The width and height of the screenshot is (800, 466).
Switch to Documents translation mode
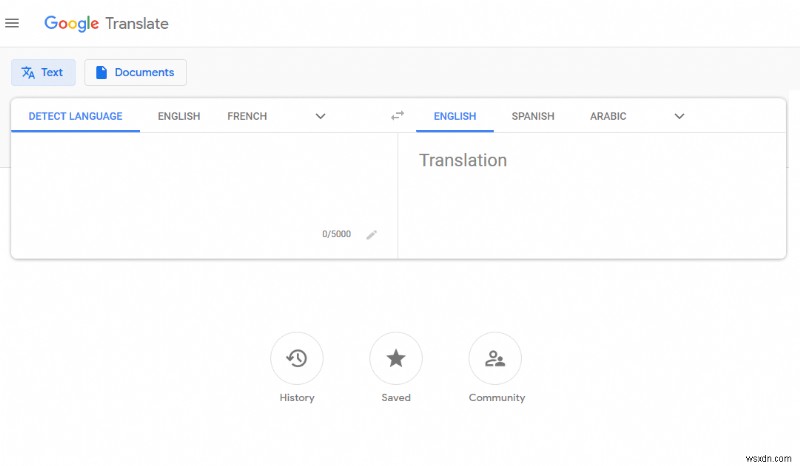(135, 72)
